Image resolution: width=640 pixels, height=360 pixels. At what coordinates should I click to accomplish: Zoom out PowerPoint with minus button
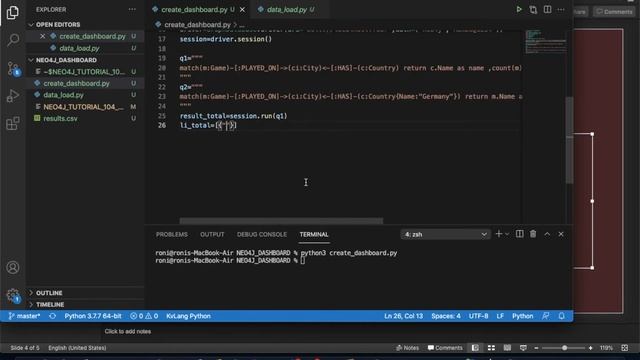(536, 348)
